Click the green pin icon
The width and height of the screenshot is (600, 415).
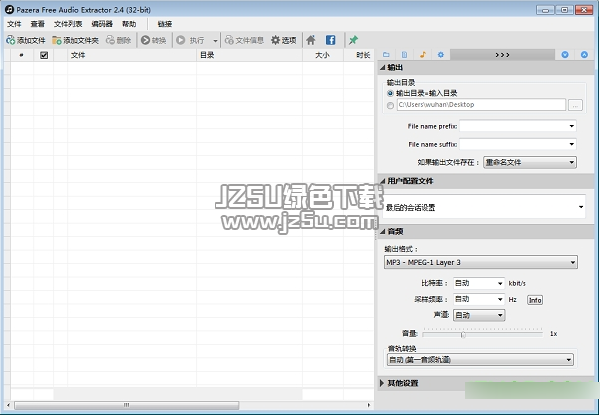pyautogui.click(x=353, y=40)
